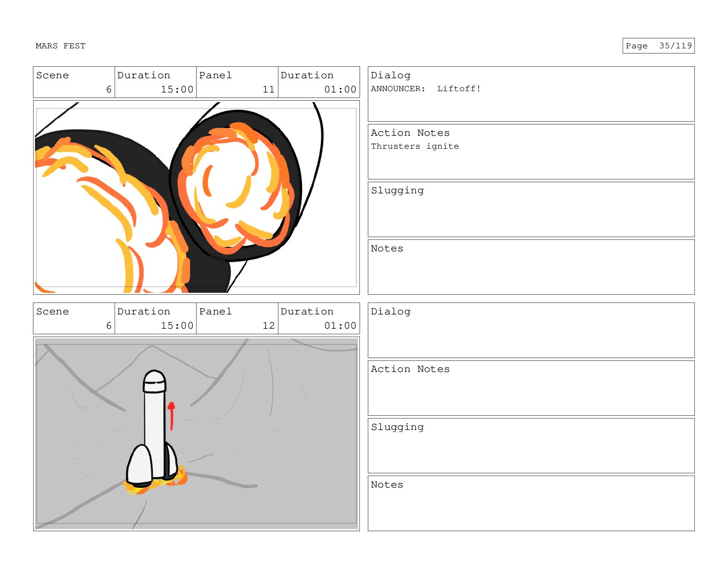Click the Slugging field of panel 12

pos(531,446)
